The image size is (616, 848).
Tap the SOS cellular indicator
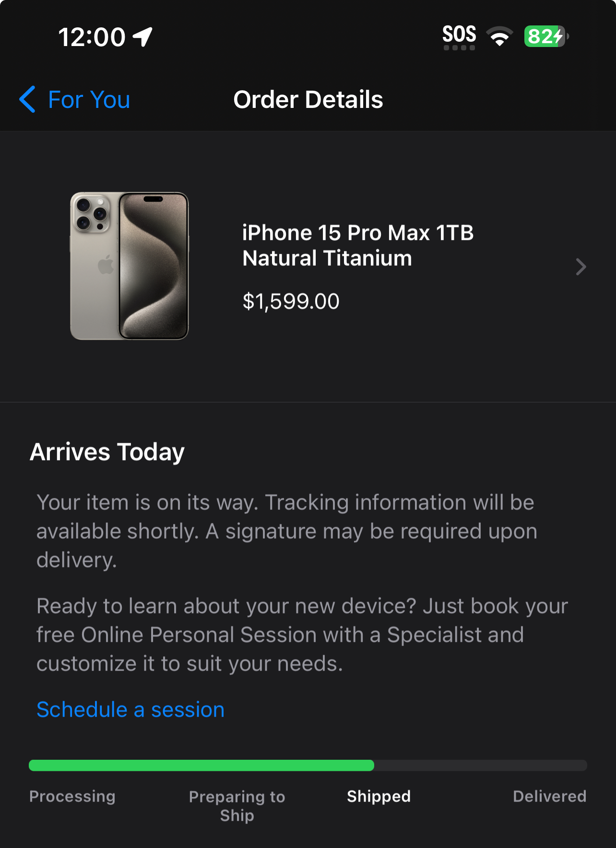pyautogui.click(x=459, y=37)
